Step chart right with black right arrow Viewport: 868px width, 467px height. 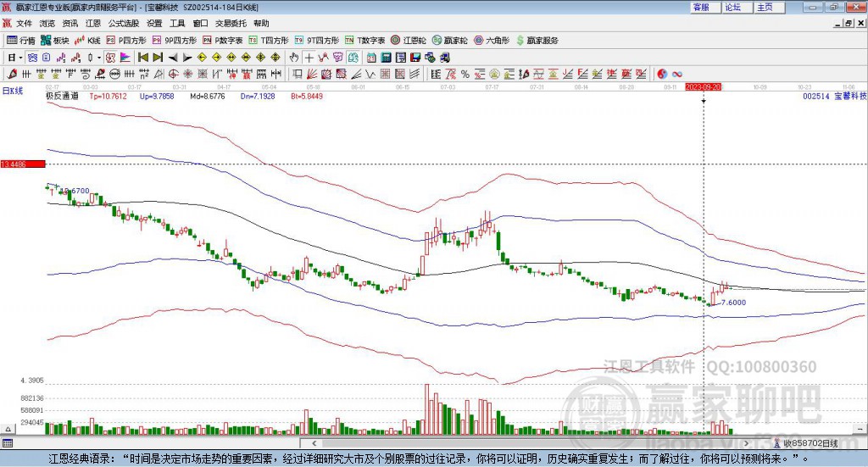(x=187, y=57)
